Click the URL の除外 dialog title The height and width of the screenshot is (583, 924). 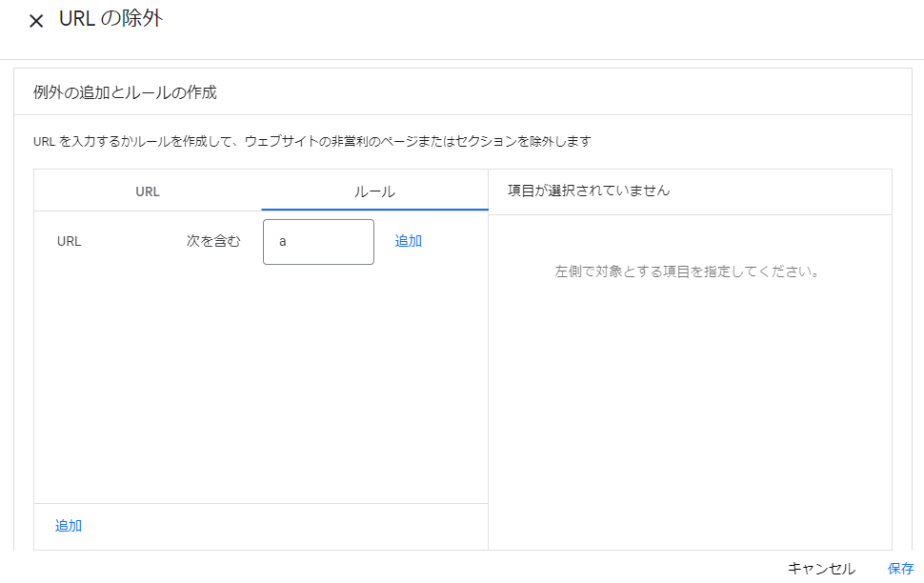point(110,18)
